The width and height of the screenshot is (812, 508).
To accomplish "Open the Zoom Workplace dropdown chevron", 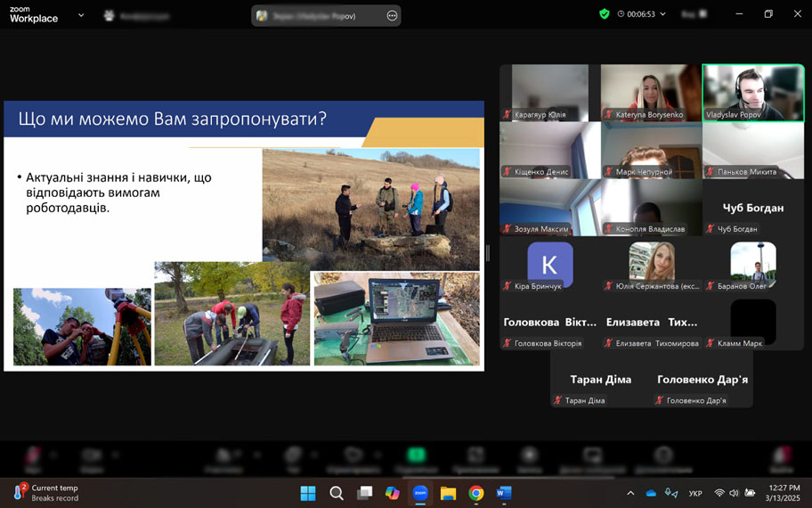I will click(81, 15).
